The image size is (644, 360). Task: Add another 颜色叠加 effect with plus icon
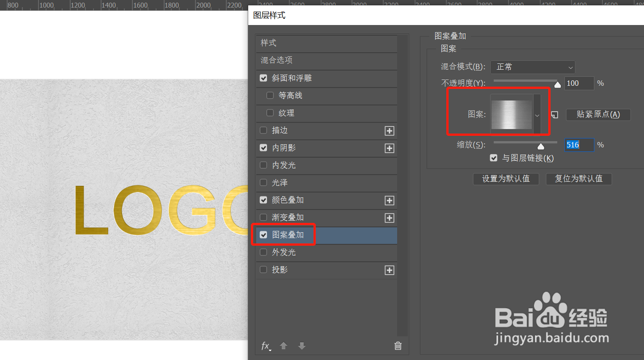pyautogui.click(x=390, y=201)
